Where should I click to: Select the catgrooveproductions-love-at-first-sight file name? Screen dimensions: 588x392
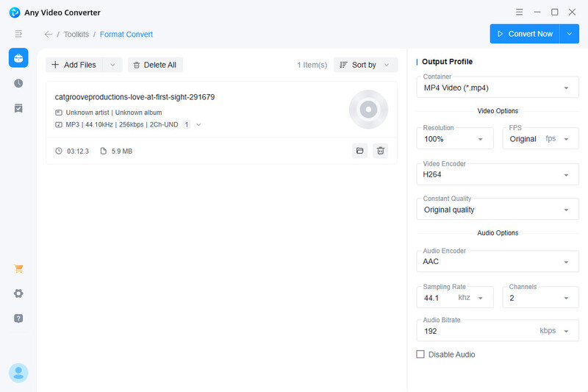coord(135,97)
